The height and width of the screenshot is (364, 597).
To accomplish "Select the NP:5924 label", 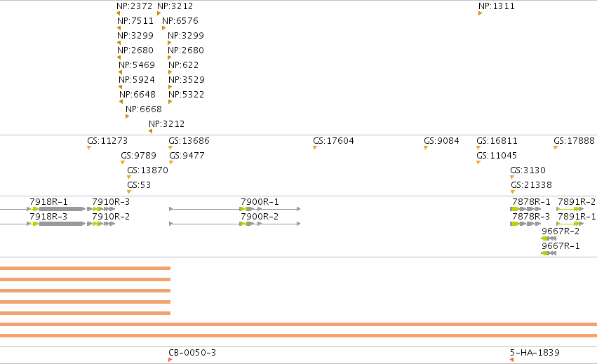I will point(137,80).
